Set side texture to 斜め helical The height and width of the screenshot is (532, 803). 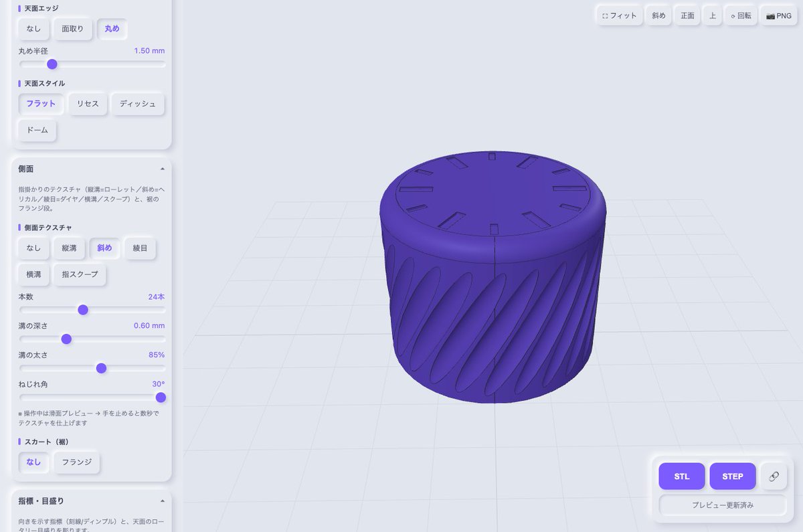click(104, 248)
